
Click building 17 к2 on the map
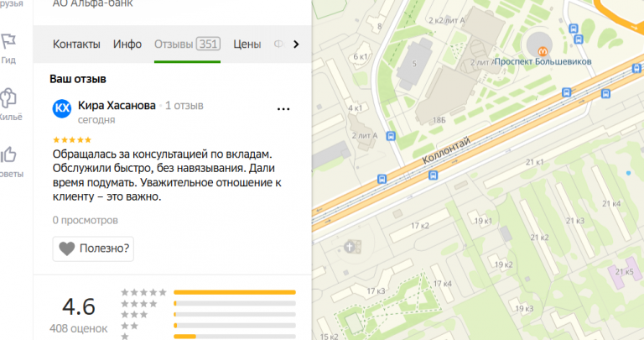pyautogui.click(x=420, y=226)
